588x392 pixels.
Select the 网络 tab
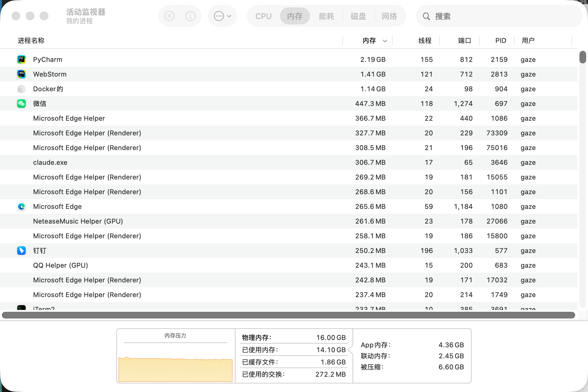click(x=389, y=16)
